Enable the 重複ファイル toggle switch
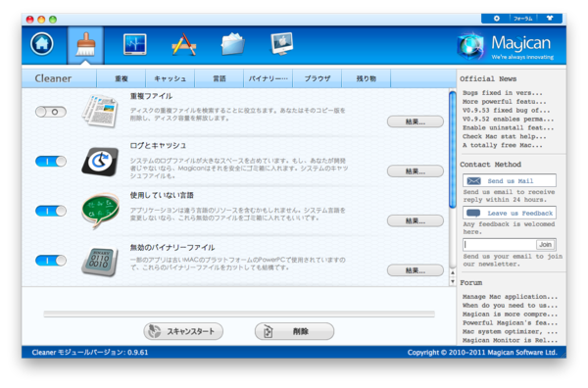The width and height of the screenshot is (588, 388). pyautogui.click(x=51, y=112)
